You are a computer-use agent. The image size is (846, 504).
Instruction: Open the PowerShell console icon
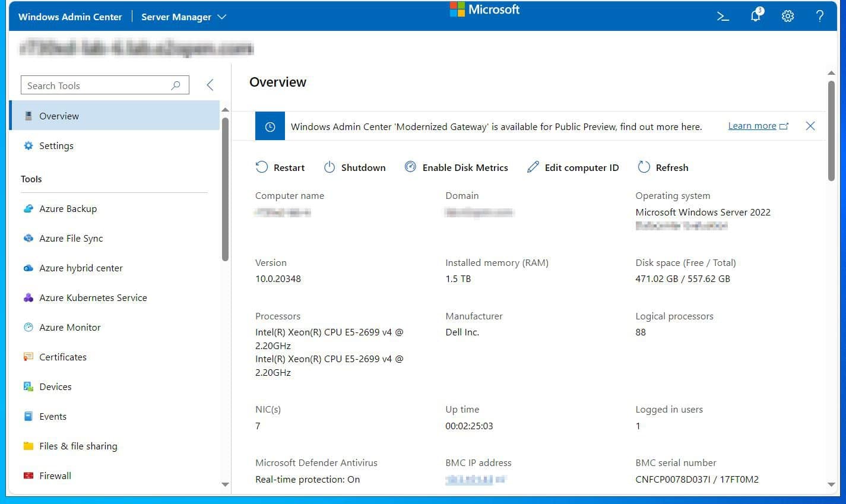click(723, 16)
